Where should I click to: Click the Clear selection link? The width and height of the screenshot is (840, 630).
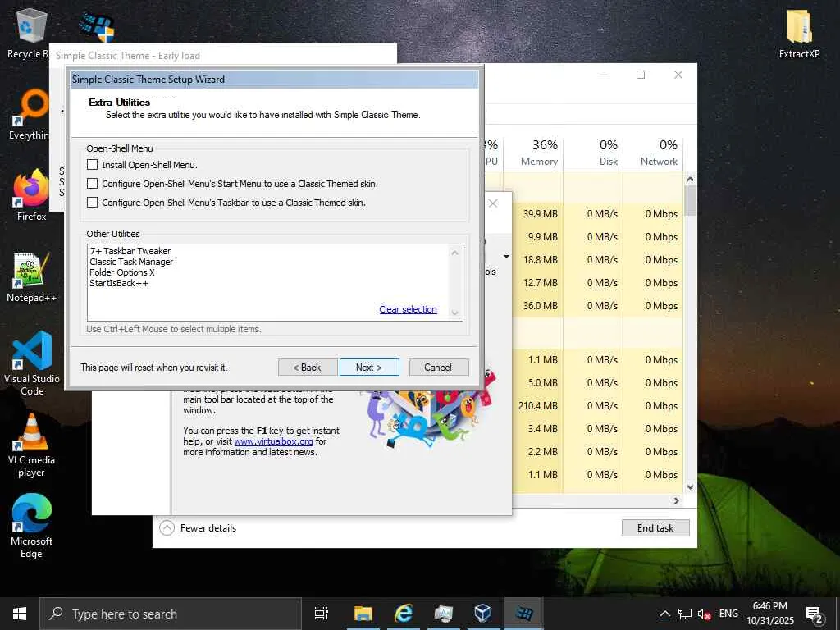point(408,309)
